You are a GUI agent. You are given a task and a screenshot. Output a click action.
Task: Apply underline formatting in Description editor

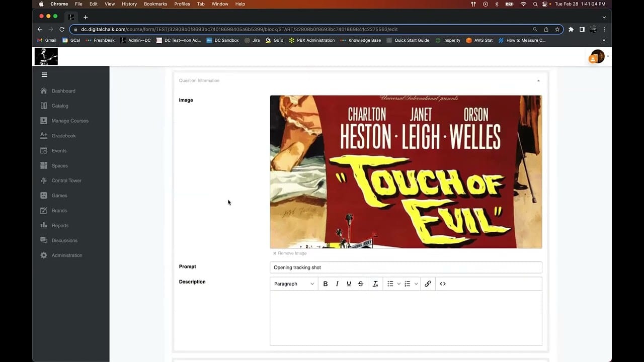point(349,284)
